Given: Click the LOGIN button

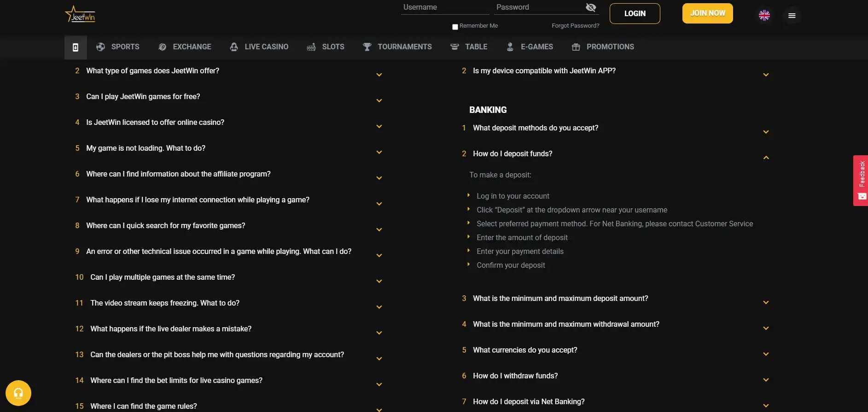Looking at the screenshot, I should [x=635, y=14].
